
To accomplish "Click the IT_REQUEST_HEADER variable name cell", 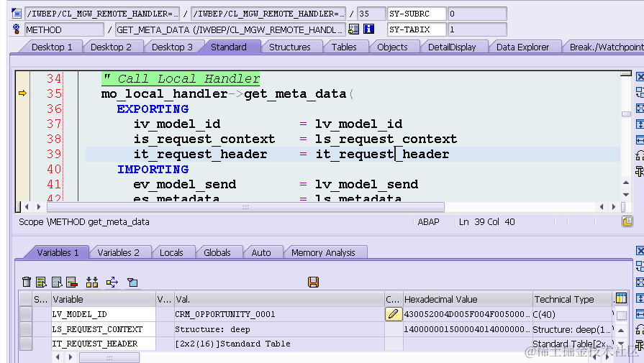I will [104, 344].
